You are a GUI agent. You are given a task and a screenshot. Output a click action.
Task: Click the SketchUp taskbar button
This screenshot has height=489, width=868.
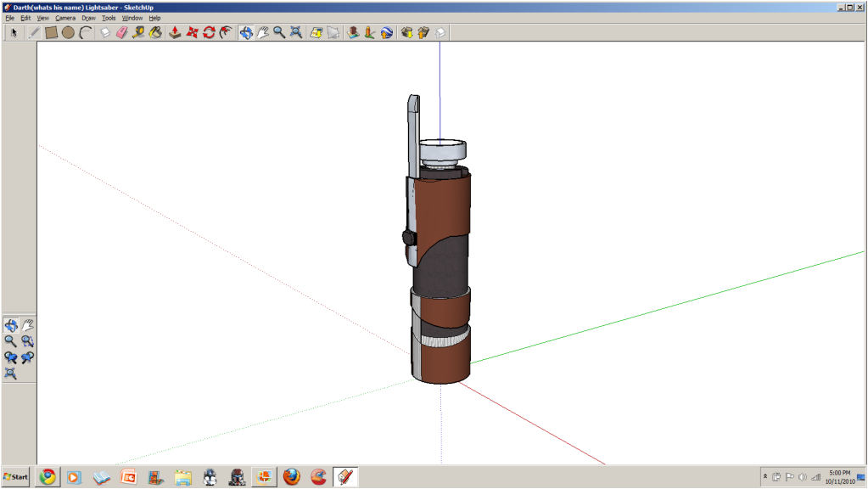(345, 477)
